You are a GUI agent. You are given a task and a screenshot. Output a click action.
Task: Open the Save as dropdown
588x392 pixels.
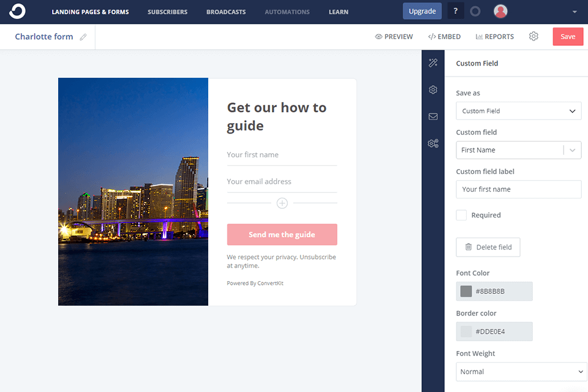coord(518,111)
